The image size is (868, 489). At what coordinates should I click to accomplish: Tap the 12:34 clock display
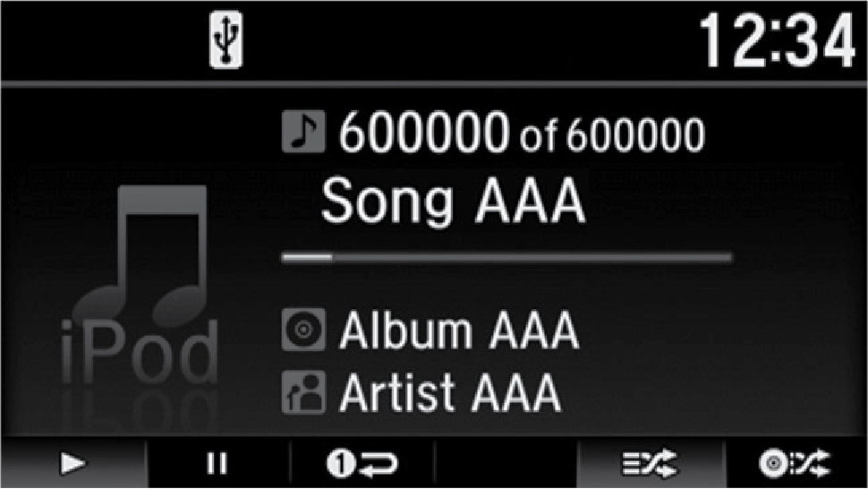point(778,41)
